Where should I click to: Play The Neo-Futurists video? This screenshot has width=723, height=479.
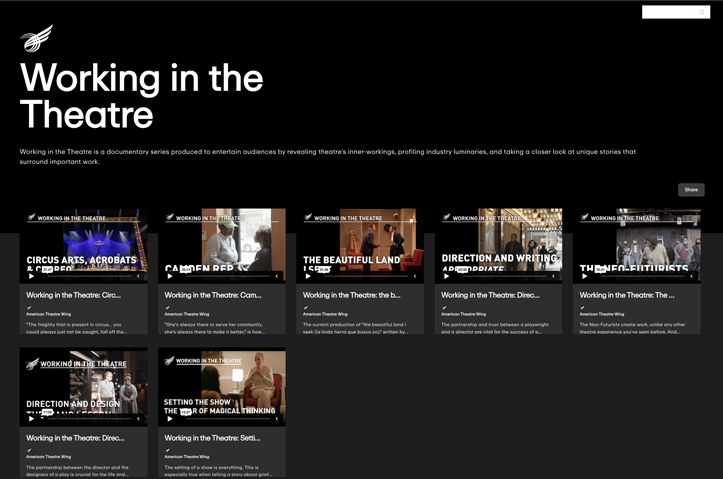click(585, 276)
